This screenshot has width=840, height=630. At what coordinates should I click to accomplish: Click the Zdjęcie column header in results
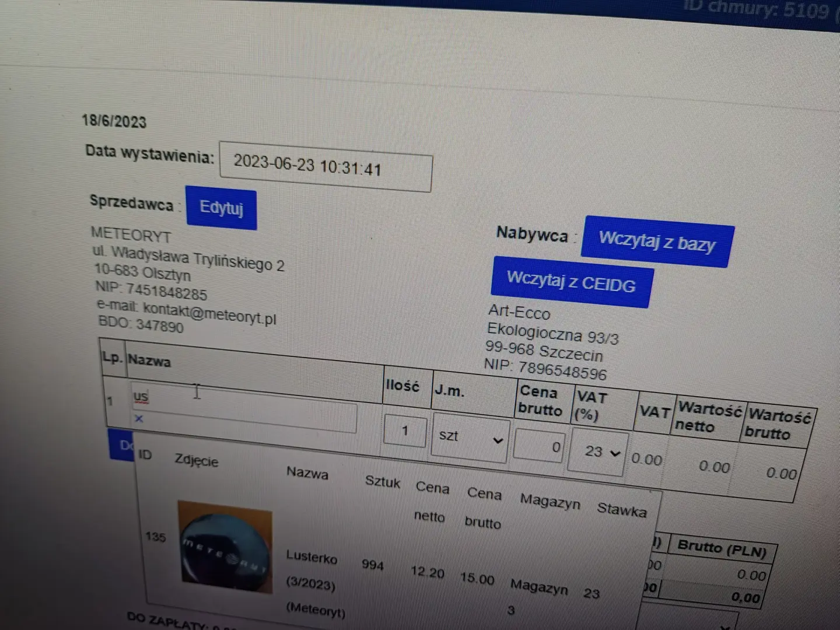197,460
